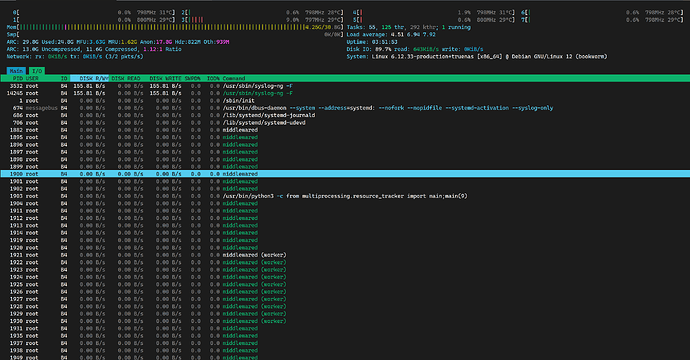Select the systemd-udevd process row
This screenshot has height=360, width=690.
point(345,123)
